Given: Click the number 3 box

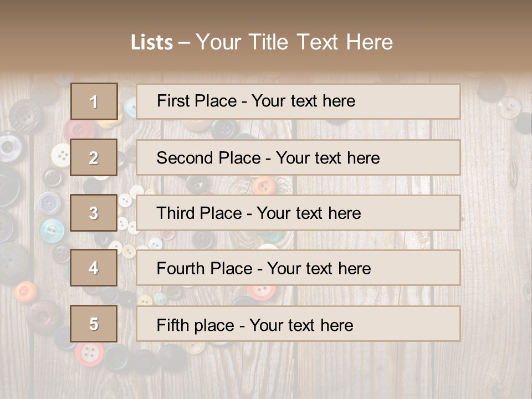Looking at the screenshot, I should [94, 213].
